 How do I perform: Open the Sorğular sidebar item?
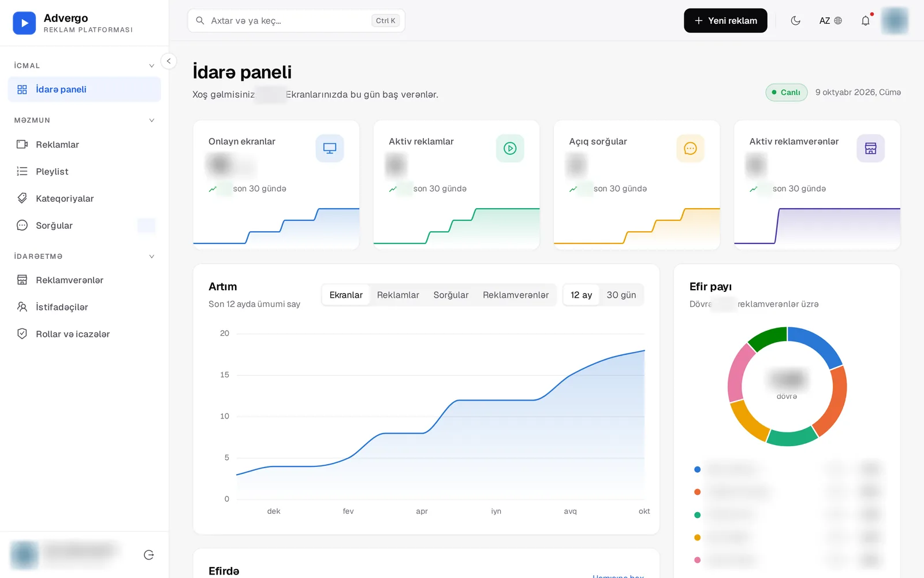pos(84,225)
